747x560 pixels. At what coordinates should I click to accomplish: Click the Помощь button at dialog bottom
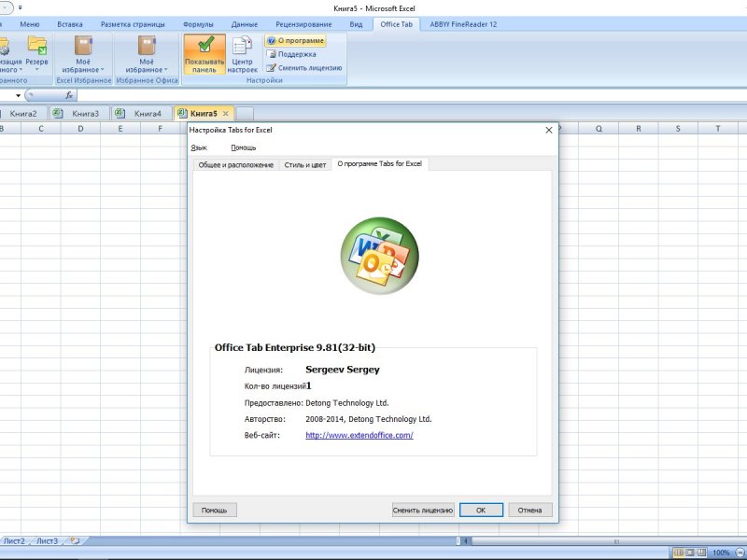(215, 510)
